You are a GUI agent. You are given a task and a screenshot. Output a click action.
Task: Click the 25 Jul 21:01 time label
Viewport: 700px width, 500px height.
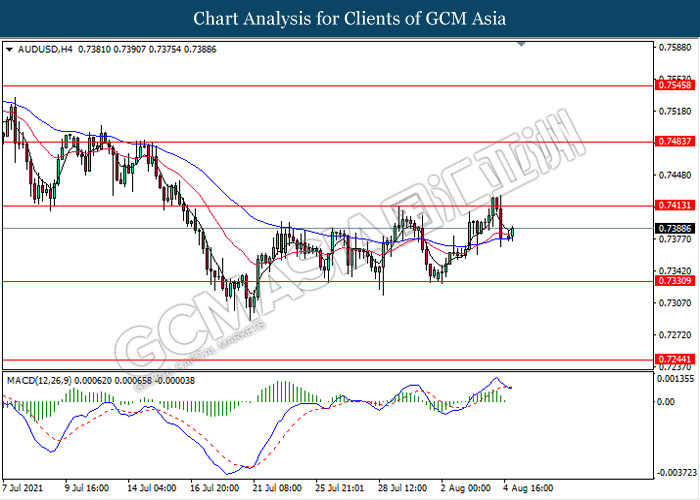340,488
